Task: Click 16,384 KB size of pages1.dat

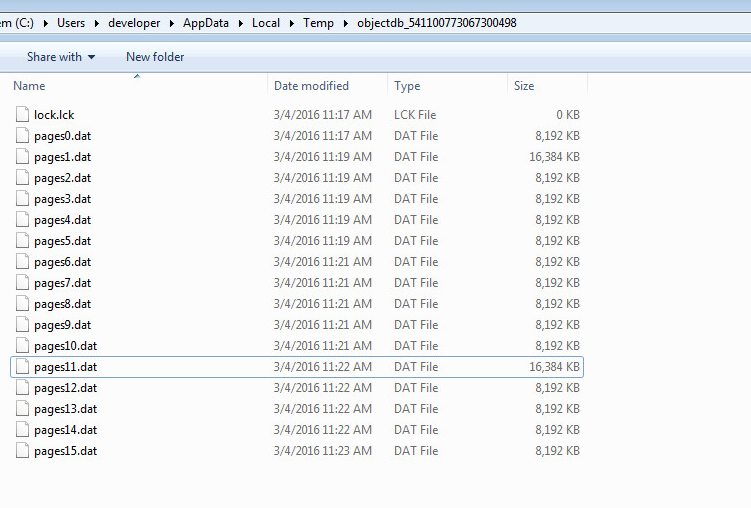Action: coord(554,157)
